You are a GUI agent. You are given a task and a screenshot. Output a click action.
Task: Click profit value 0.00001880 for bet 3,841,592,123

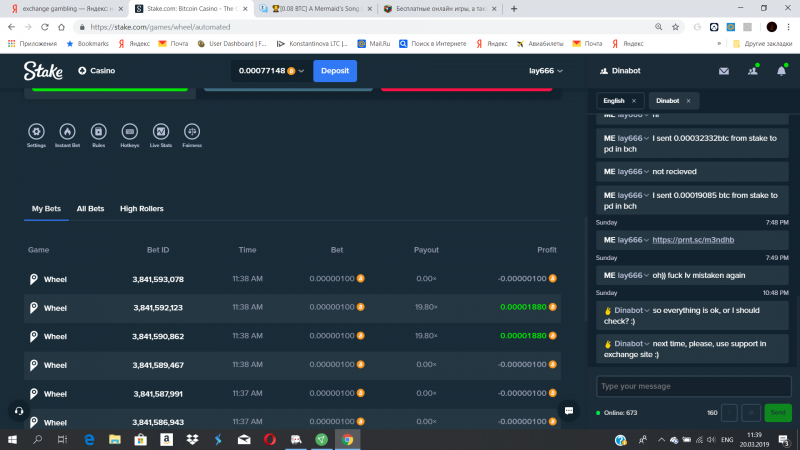point(523,307)
